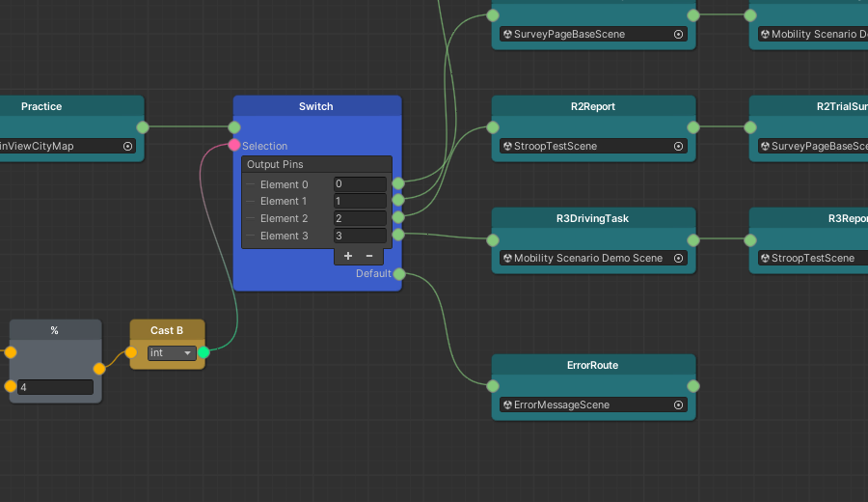Edit the modulo value field containing 4
Screen dimensions: 868x502
[55, 387]
